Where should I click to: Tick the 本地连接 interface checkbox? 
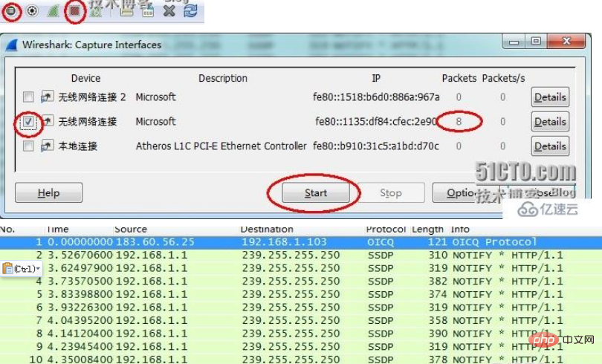tap(28, 146)
